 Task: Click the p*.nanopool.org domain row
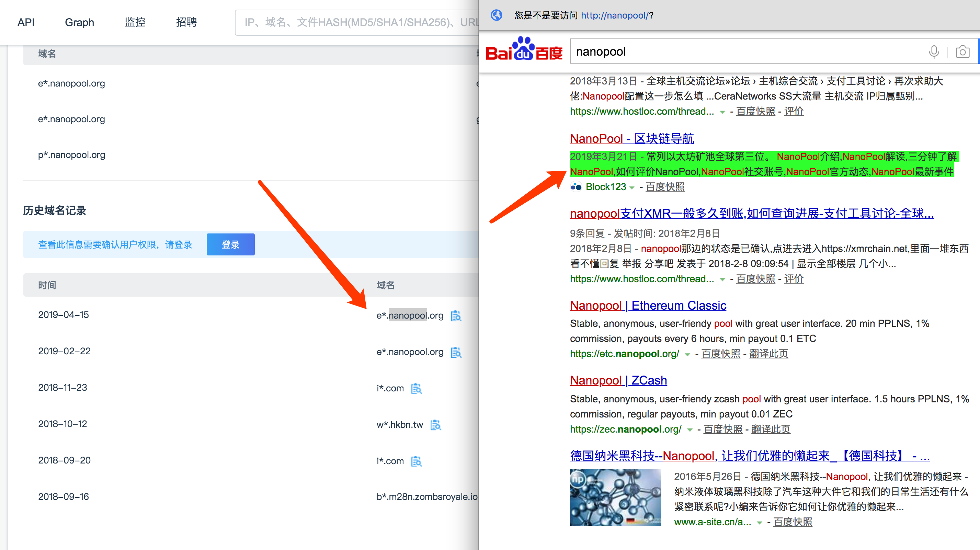point(71,155)
